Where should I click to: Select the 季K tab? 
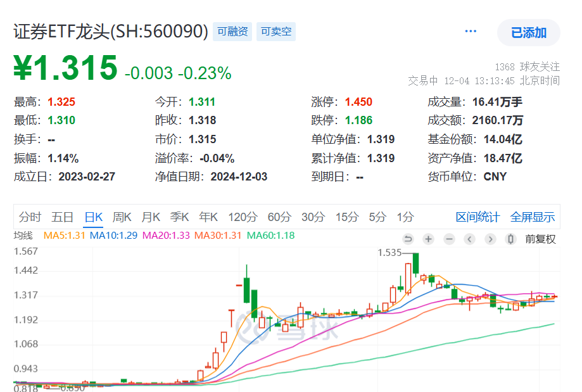(x=179, y=217)
